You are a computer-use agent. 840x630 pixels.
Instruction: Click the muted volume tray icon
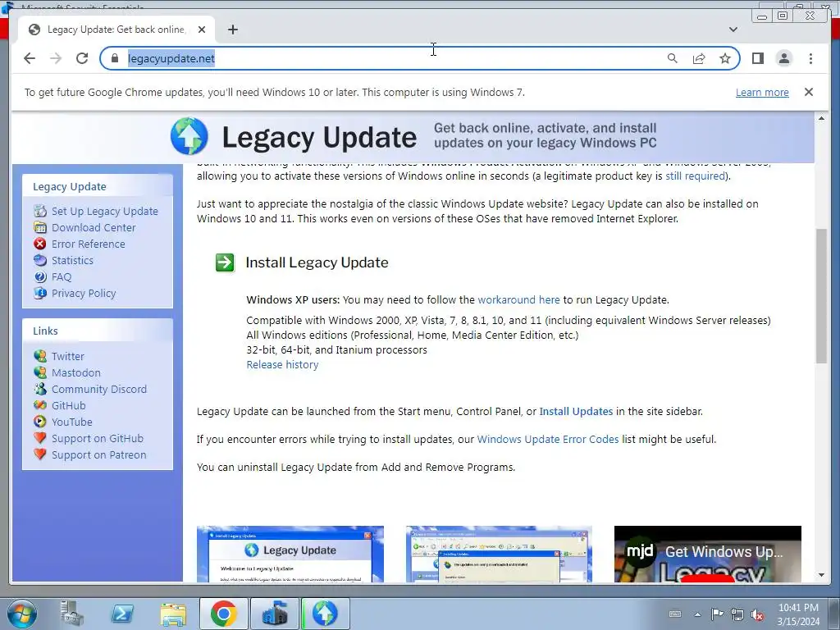757,614
